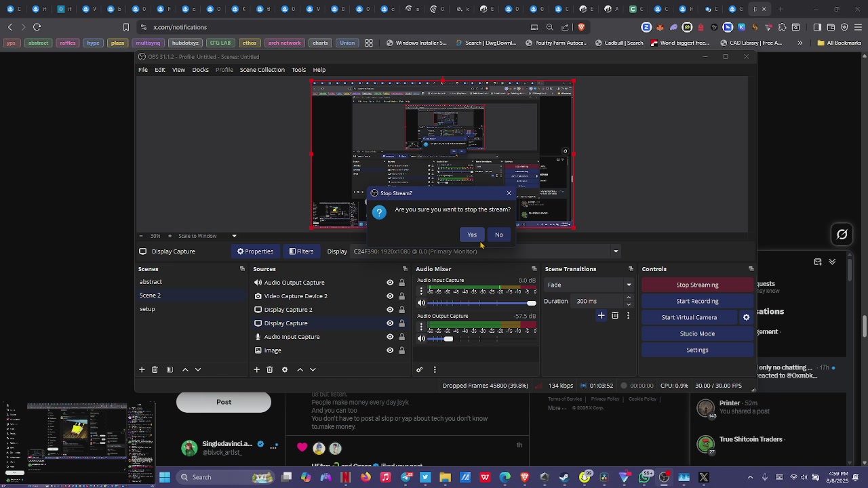Toggle visibility of Video Capture Device 2
The width and height of the screenshot is (868, 488).
[390, 296]
